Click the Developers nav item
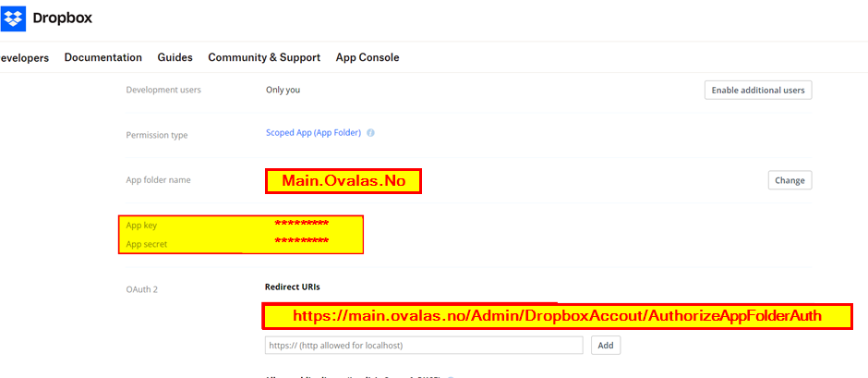 coord(24,57)
